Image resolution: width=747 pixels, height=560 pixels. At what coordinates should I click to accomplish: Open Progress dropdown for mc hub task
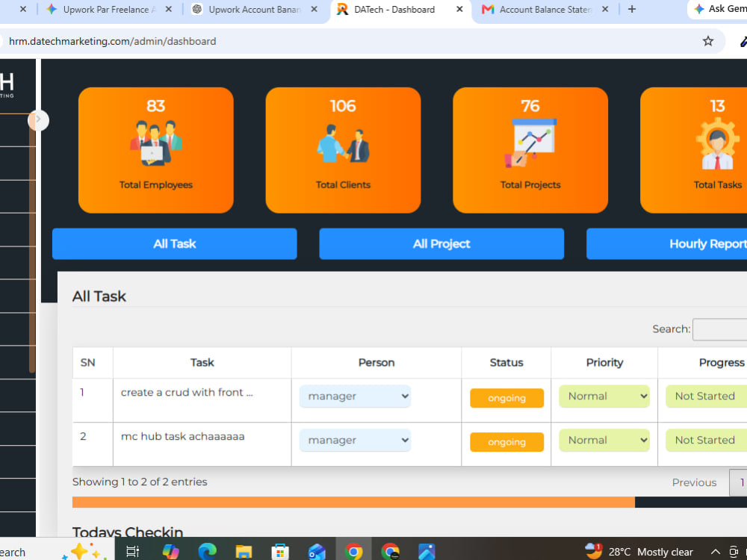(x=707, y=440)
